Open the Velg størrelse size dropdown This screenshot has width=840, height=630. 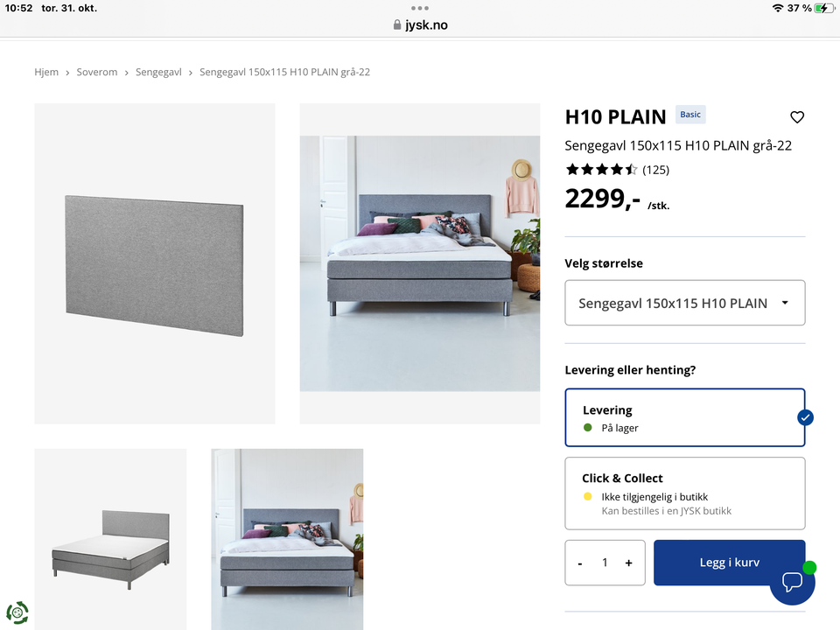pos(684,303)
